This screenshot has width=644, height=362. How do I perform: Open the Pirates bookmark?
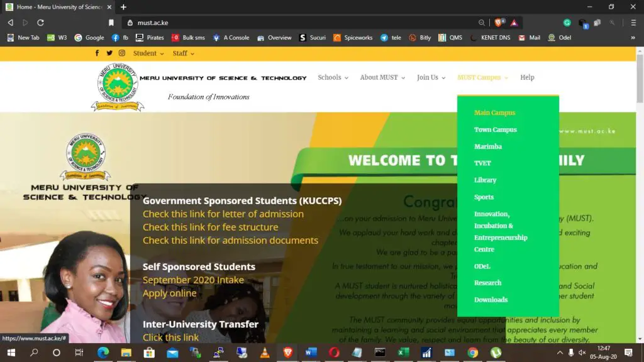[150, 37]
